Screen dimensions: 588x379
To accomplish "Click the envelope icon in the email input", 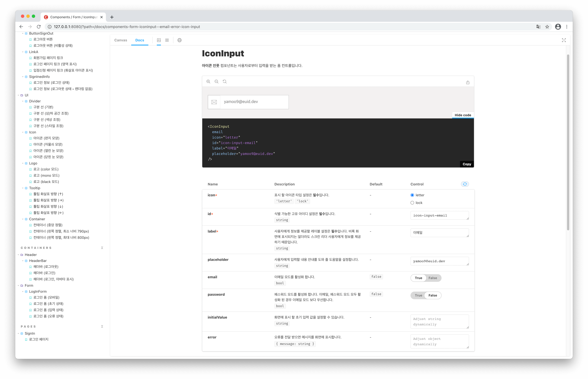I will [x=214, y=102].
